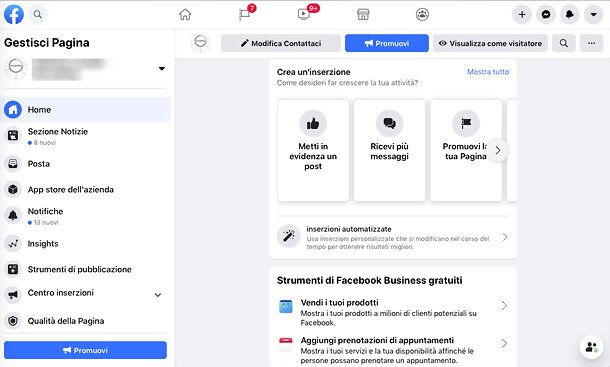Click the App store cube icon
Screen dimensions: 610x367
tap(13, 190)
